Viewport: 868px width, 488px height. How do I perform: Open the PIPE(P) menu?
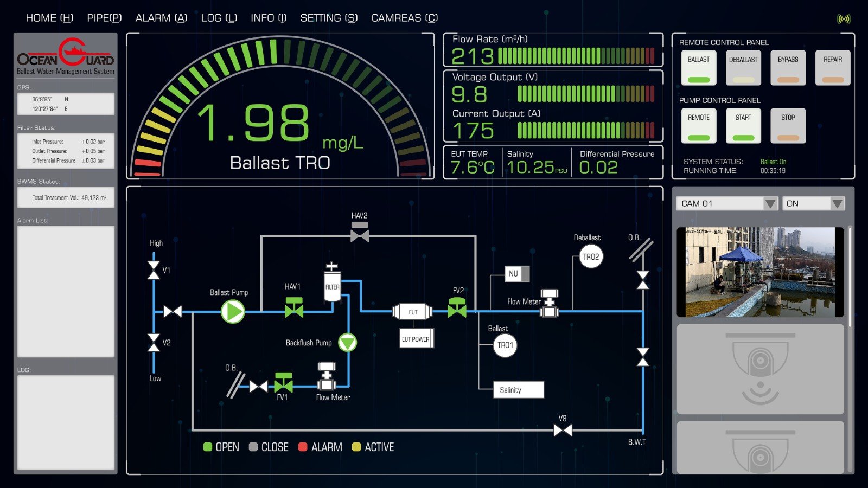pyautogui.click(x=104, y=18)
